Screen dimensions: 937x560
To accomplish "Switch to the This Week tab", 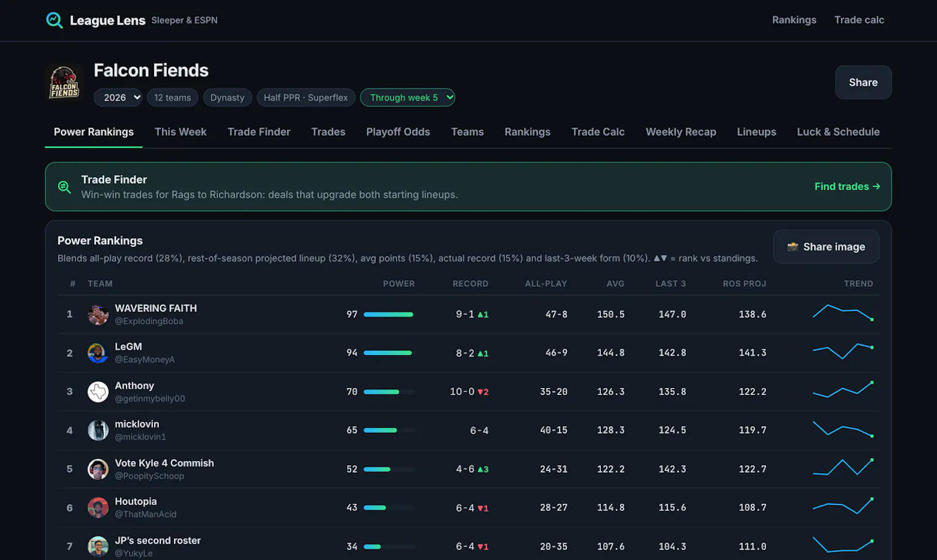I will pyautogui.click(x=180, y=132).
